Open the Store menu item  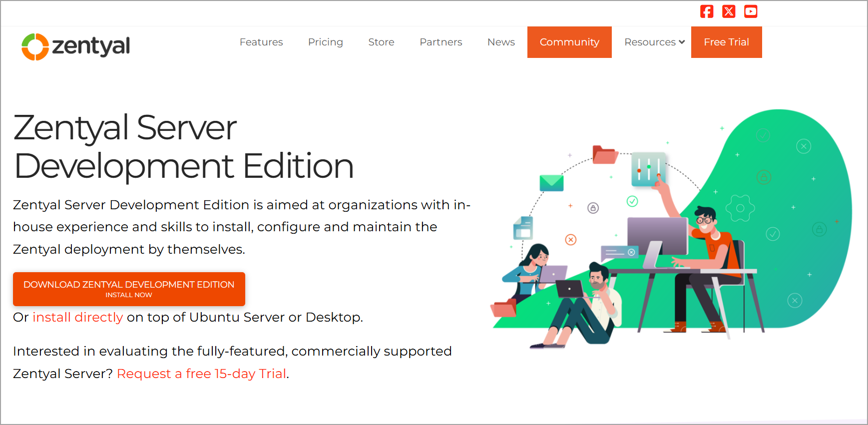pyautogui.click(x=381, y=42)
